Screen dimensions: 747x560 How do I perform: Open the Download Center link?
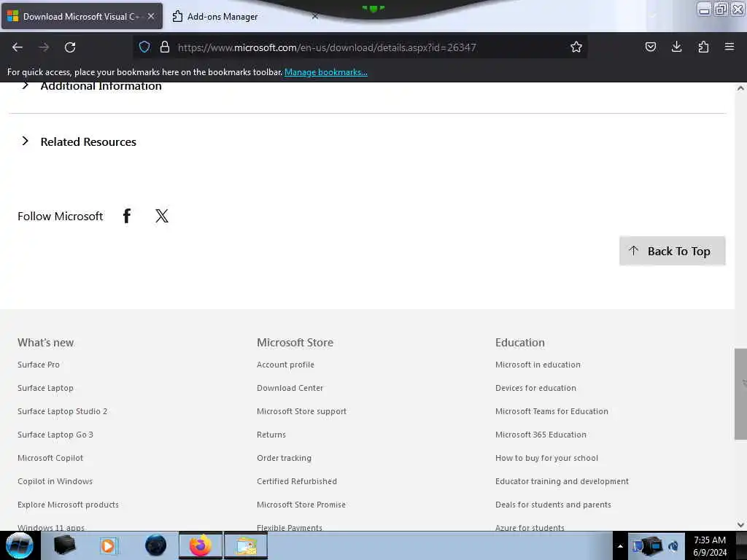click(290, 388)
